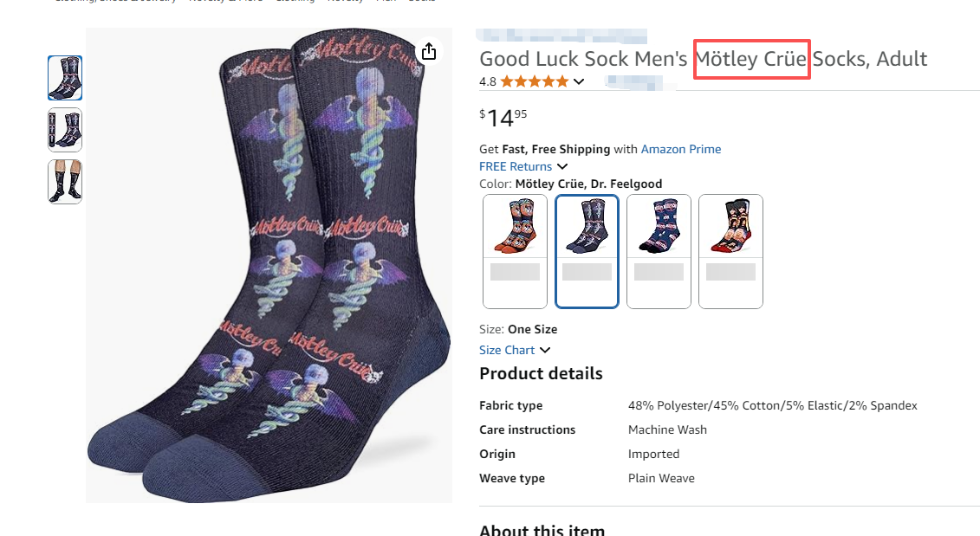Expand the chevron next to FREE Returns

[562, 166]
